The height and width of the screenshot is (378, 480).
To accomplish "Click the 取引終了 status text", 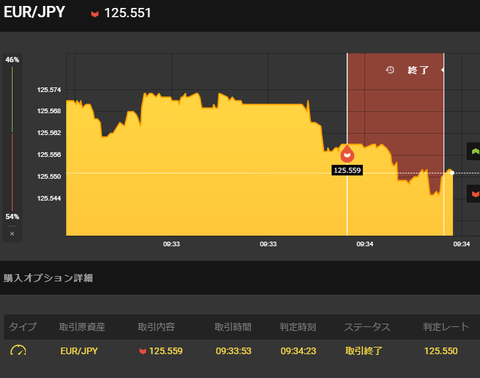I will coord(364,351).
